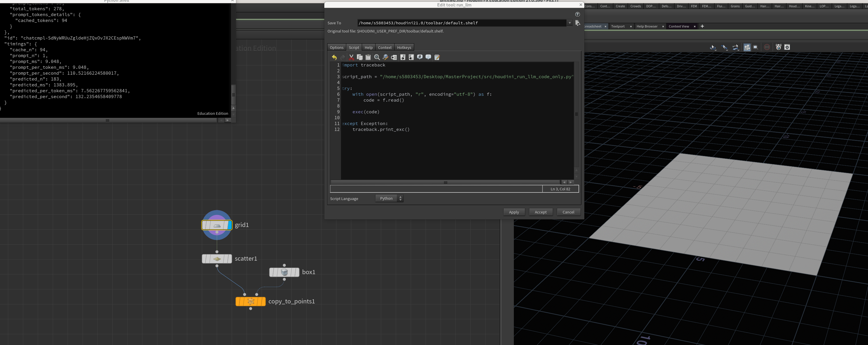Click the Python Shell horizontal scrollbar
868x345 pixels.
click(x=108, y=120)
